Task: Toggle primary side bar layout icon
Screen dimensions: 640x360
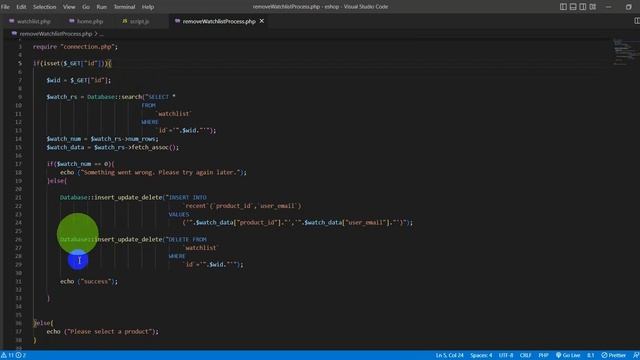Action: point(563,7)
